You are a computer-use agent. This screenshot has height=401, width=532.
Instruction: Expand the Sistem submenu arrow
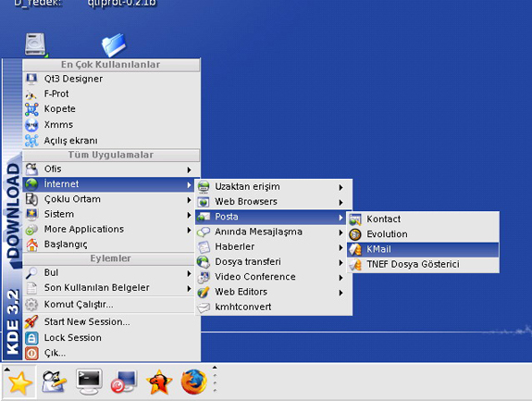coord(189,215)
